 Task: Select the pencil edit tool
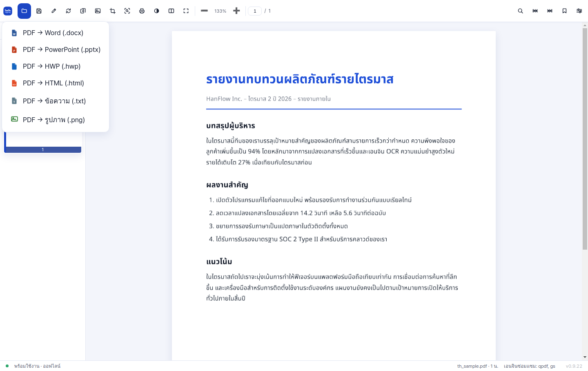pyautogui.click(x=53, y=11)
